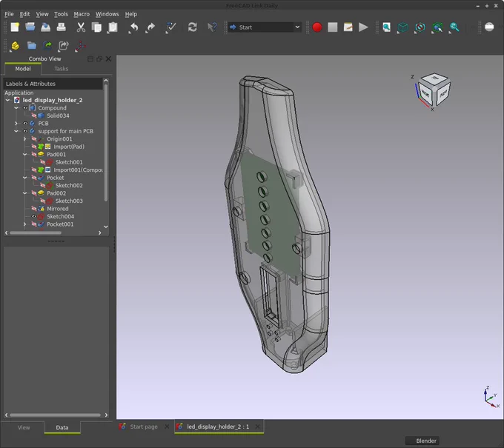The width and height of the screenshot is (504, 448).
Task: Switch to the Tasks tab
Action: [61, 69]
